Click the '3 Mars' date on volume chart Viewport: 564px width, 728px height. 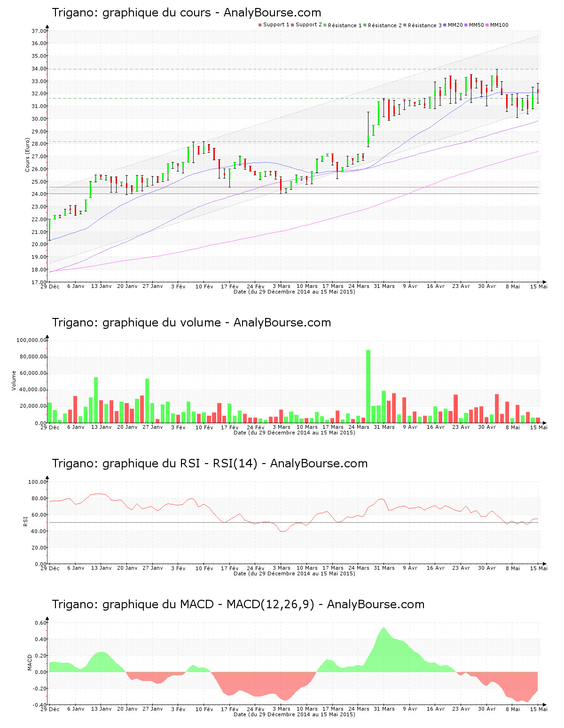tap(282, 427)
